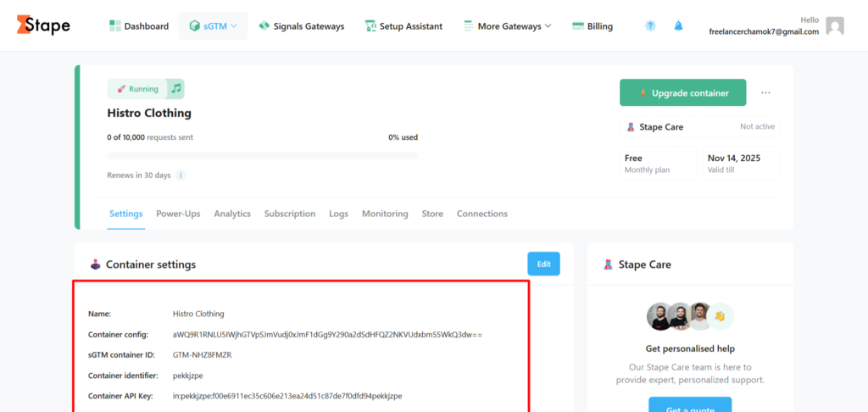This screenshot has height=412, width=868.
Task: Switch to the Power-Ups tab
Action: point(178,214)
